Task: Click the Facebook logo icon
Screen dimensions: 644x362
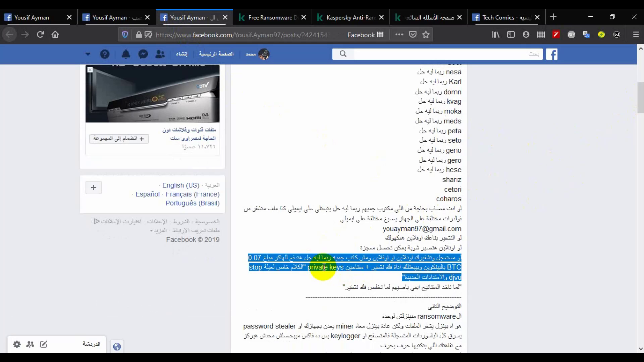Action: coord(552,54)
